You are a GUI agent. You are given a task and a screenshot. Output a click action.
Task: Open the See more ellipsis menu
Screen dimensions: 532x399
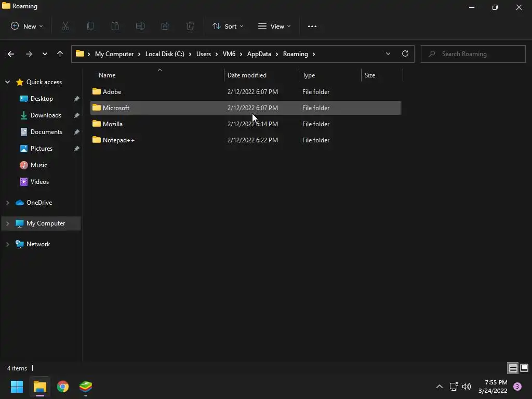tap(312, 26)
